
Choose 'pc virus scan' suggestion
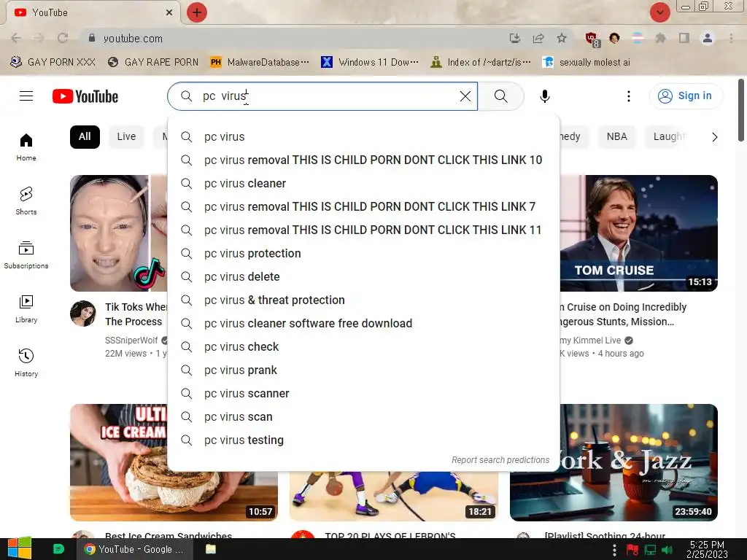click(x=363, y=416)
